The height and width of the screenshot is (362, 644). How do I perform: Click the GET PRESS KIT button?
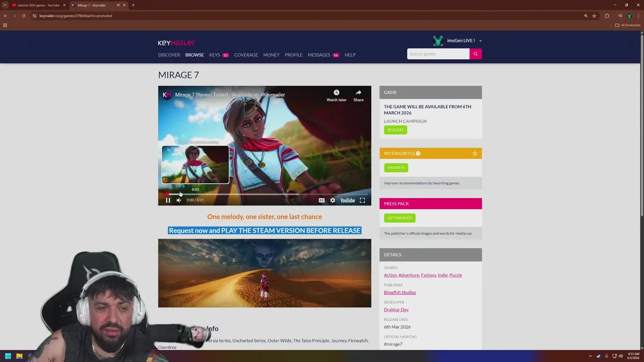[399, 218]
